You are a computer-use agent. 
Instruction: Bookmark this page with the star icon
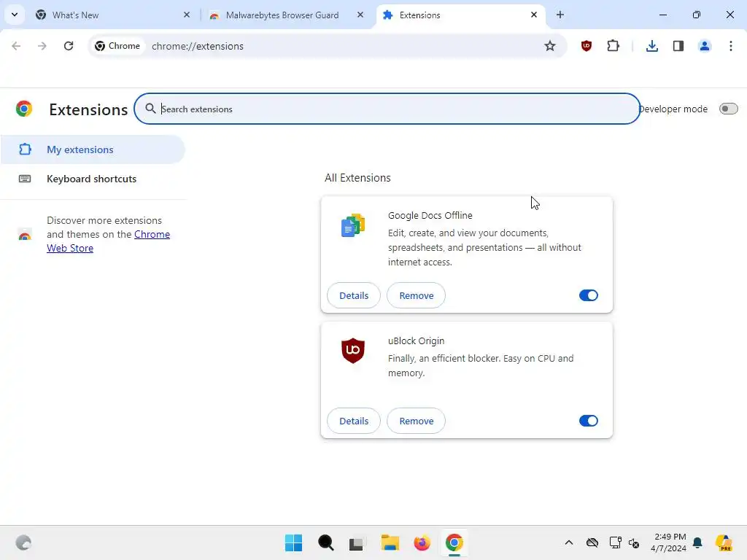(550, 46)
